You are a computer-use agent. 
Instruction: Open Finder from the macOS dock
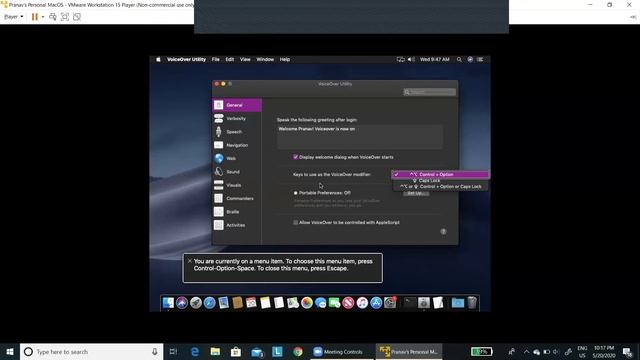pyautogui.click(x=168, y=303)
